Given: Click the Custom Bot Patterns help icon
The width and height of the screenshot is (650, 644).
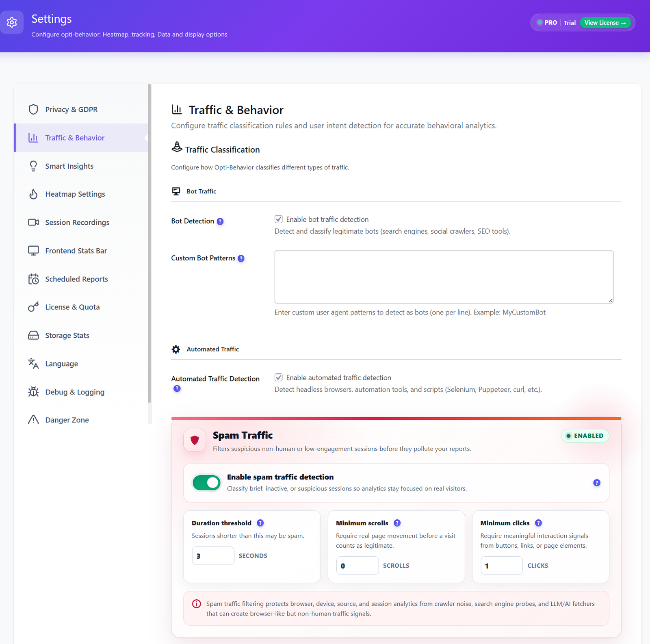Looking at the screenshot, I should click(241, 258).
